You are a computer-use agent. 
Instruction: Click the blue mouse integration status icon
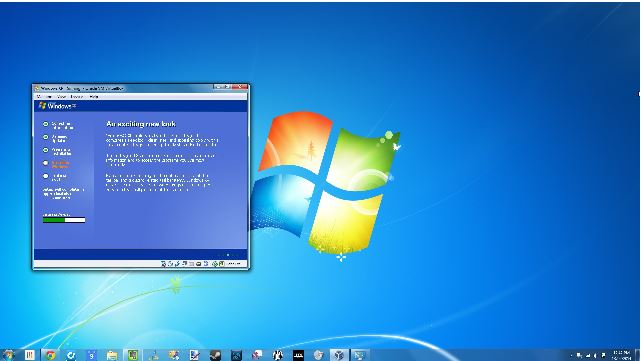206,264
